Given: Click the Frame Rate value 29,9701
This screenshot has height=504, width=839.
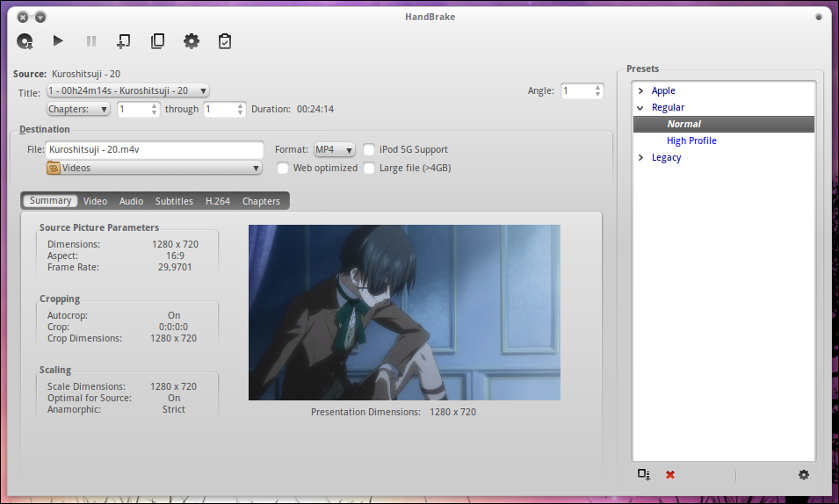Looking at the screenshot, I should pos(175,267).
